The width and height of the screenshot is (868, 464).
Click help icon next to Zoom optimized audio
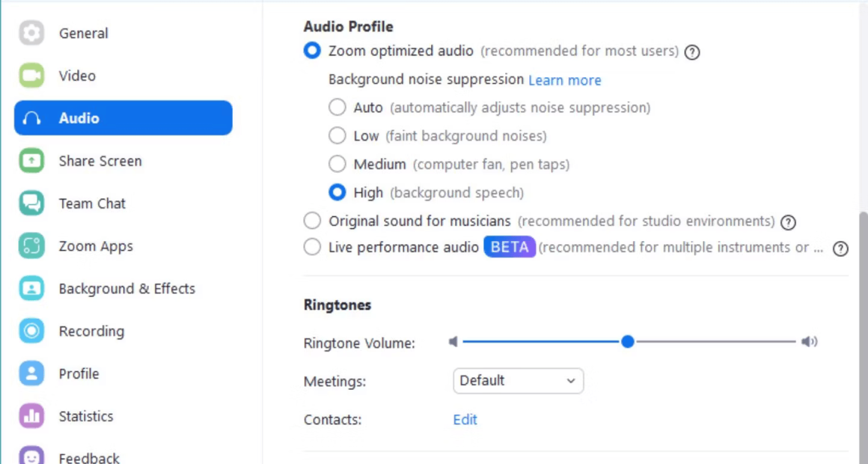point(692,52)
